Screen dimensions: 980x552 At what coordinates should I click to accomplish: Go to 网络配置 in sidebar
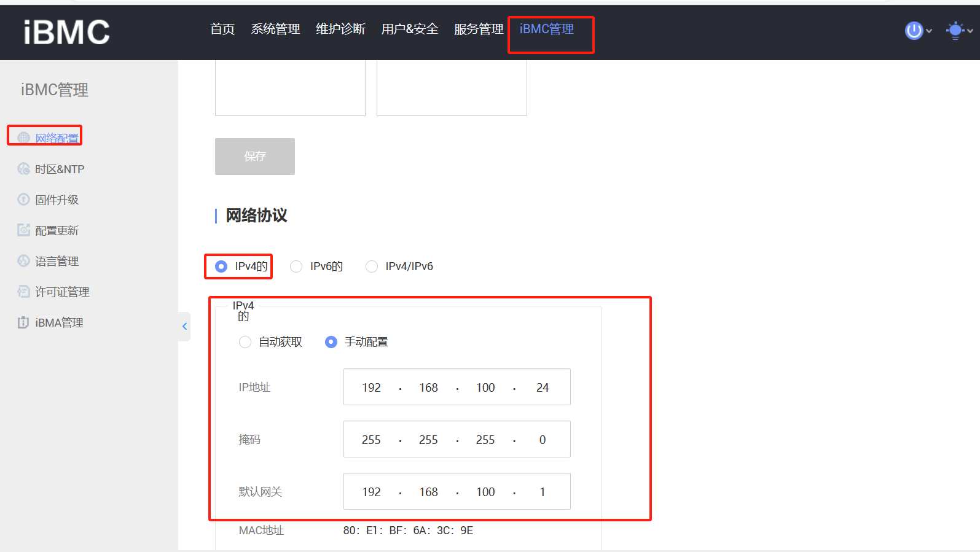[57, 138]
